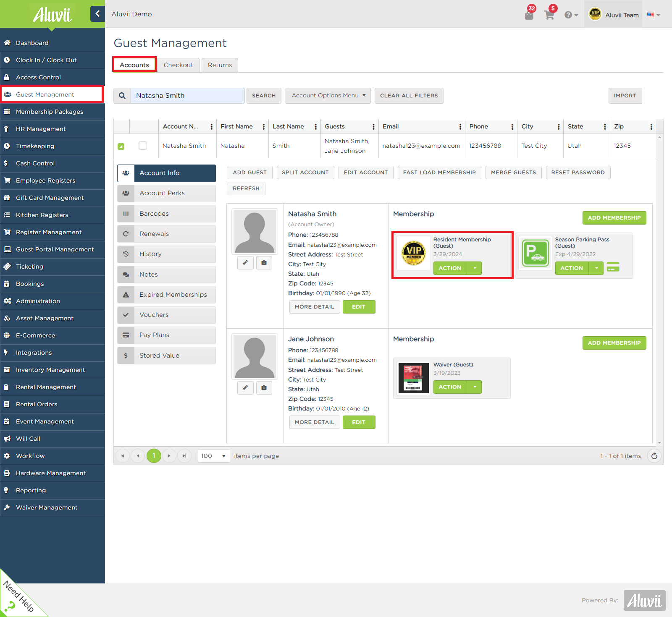The height and width of the screenshot is (617, 672).
Task: Click RESET PASSWORD
Action: pyautogui.click(x=578, y=173)
